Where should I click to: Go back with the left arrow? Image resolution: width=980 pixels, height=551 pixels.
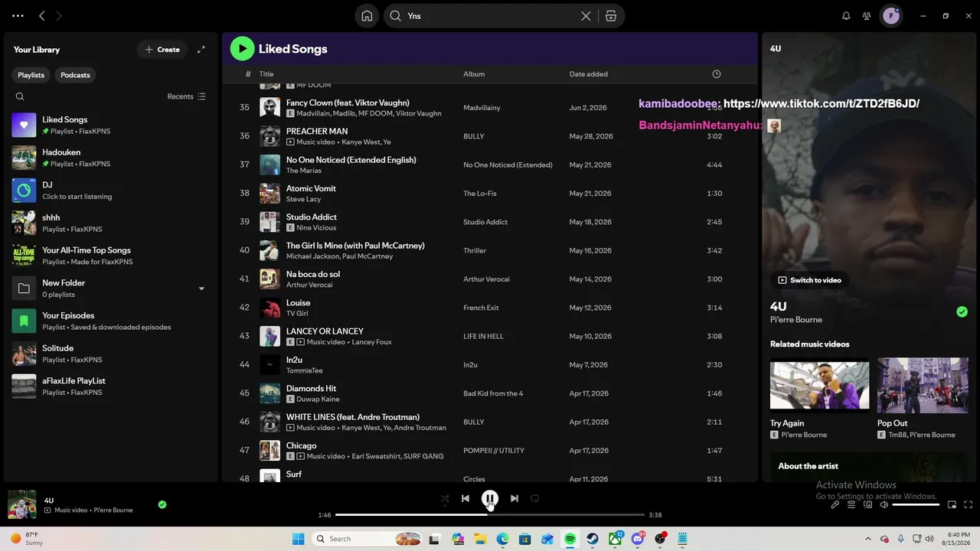point(42,15)
